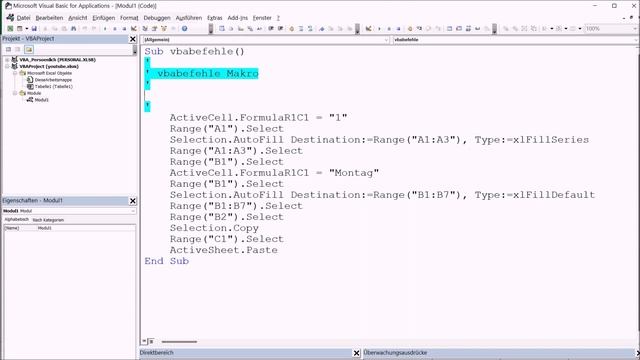The width and height of the screenshot is (640, 360).
Task: Open the Locals Window icon on Debug toolbar
Action: point(449,29)
